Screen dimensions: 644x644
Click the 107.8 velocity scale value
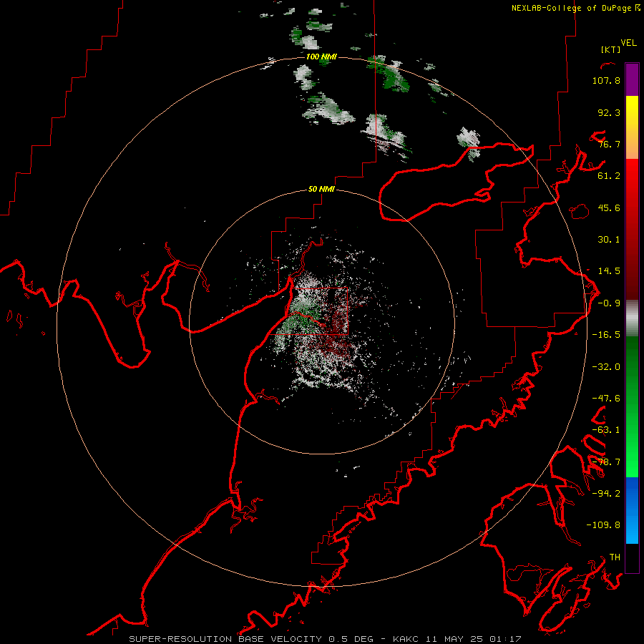click(x=606, y=80)
